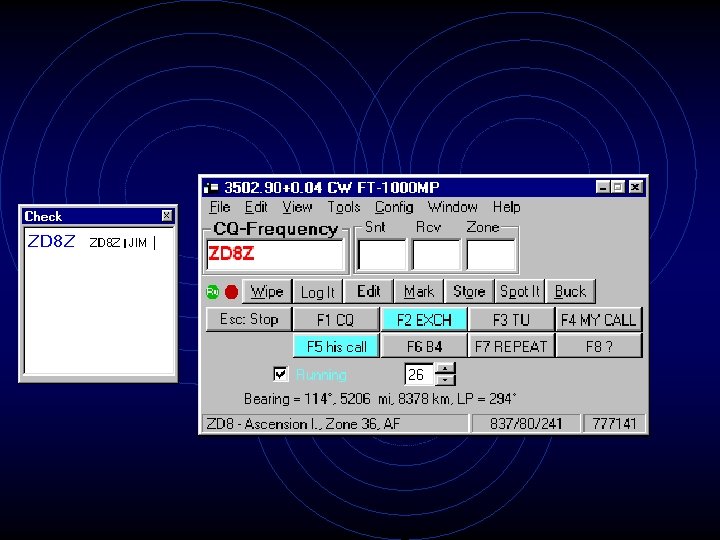Click the red record dot icon
720x540 pixels.
pyautogui.click(x=231, y=292)
